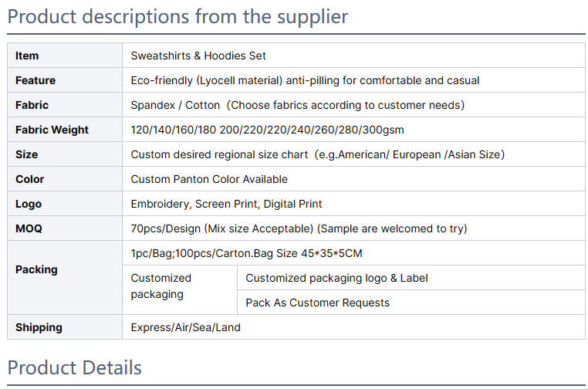Screen dimensions: 588x389
Task: Select the "Item" row label
Action: [x=27, y=56]
